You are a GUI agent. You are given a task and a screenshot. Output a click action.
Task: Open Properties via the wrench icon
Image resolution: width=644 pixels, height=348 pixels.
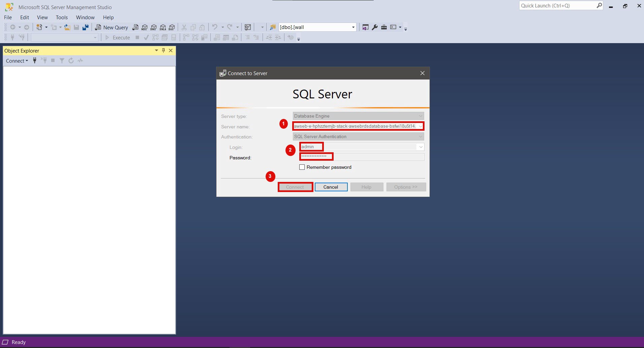point(375,27)
